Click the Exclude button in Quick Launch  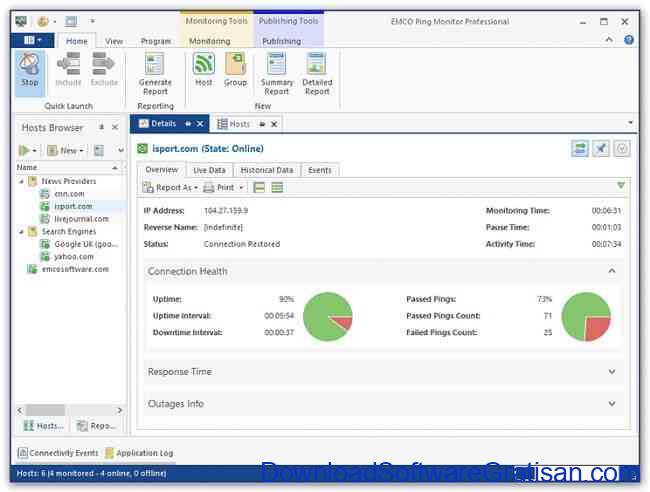coord(104,70)
